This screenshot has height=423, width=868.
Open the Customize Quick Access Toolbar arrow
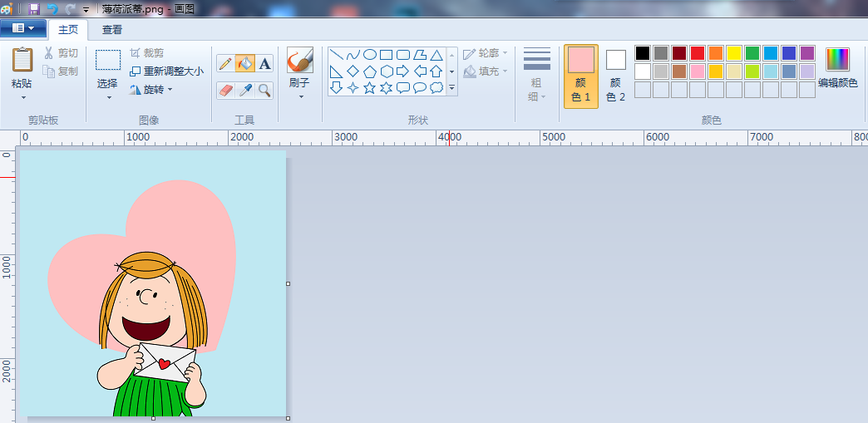pos(86,9)
